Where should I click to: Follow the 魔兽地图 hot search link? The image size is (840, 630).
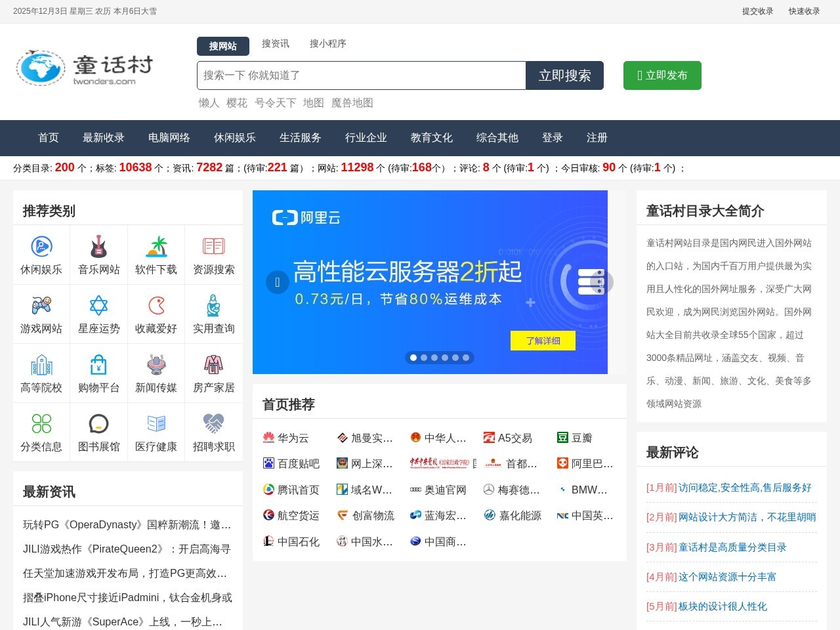point(352,103)
